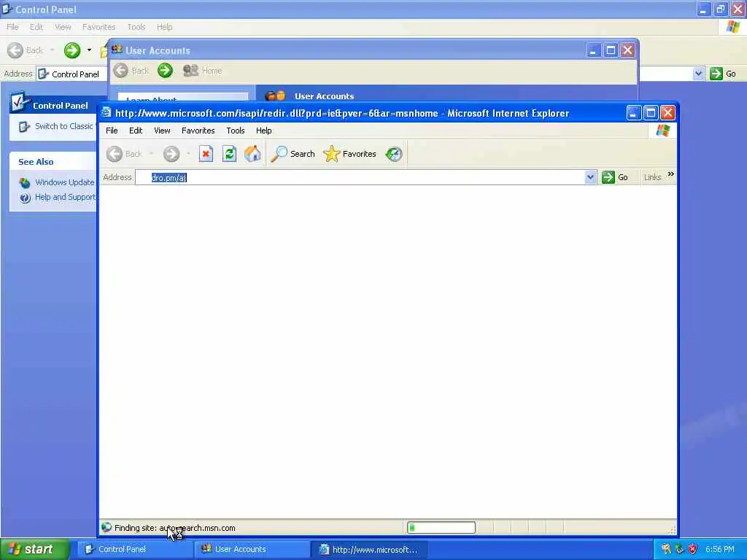The height and width of the screenshot is (560, 747).
Task: Click the red shield security tray icon
Action: click(x=693, y=549)
